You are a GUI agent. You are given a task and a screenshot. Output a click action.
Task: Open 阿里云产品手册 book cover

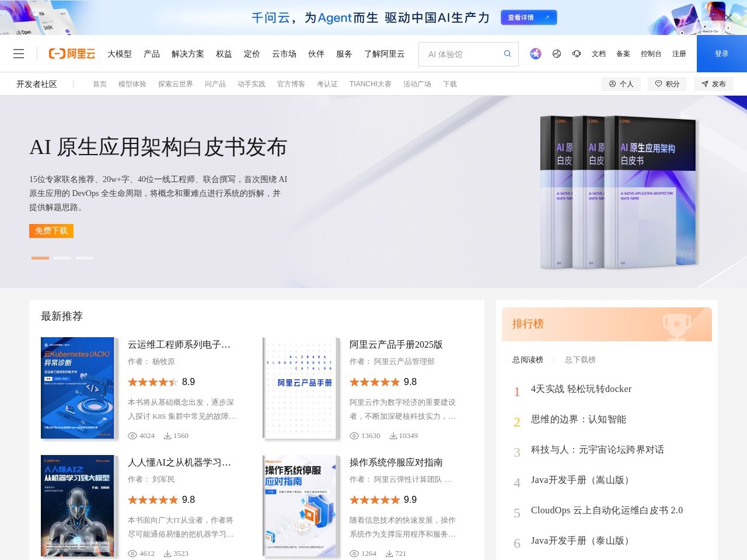(301, 388)
